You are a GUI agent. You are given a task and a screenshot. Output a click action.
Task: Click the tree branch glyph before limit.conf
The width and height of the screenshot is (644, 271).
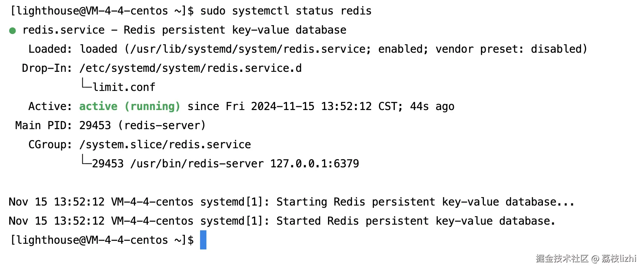(86, 84)
